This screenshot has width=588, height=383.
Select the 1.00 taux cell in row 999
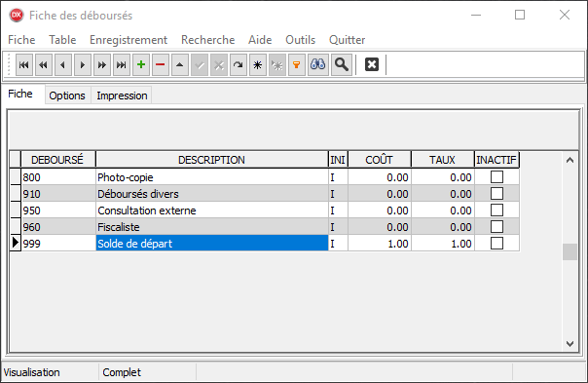click(x=443, y=244)
